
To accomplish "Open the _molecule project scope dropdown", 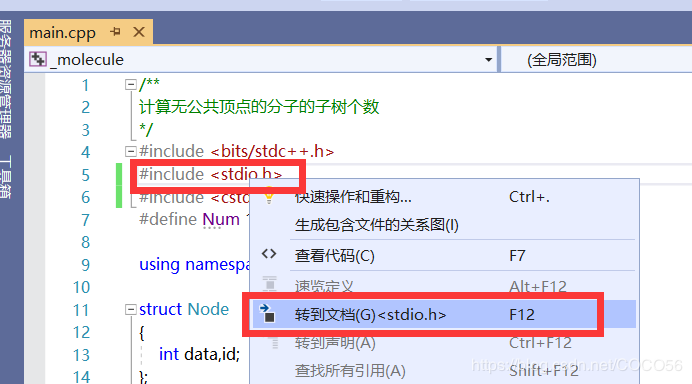I will point(488,60).
